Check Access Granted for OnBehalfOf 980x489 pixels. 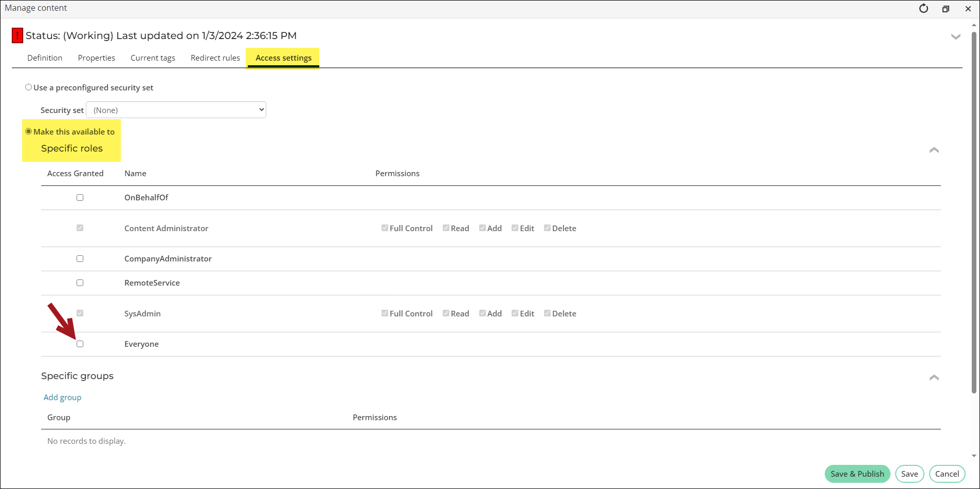pyautogui.click(x=80, y=198)
